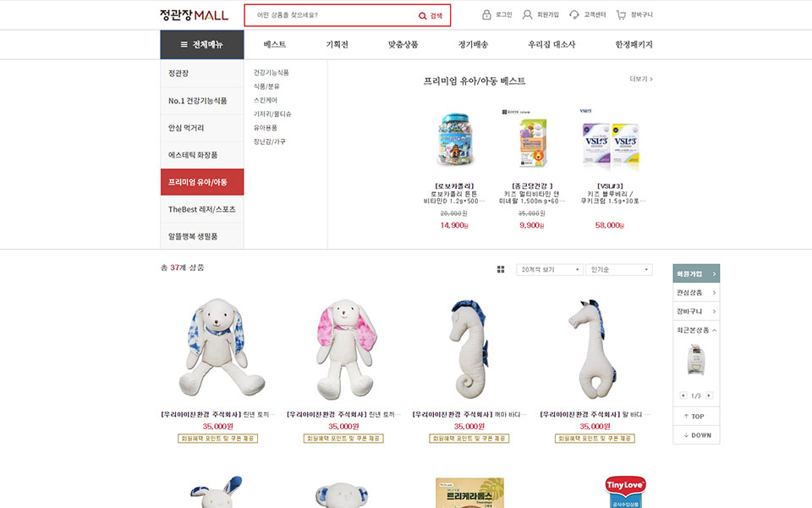The image size is (812, 508).
Task: Collapse the 최근본상품 section
Action: (715, 330)
